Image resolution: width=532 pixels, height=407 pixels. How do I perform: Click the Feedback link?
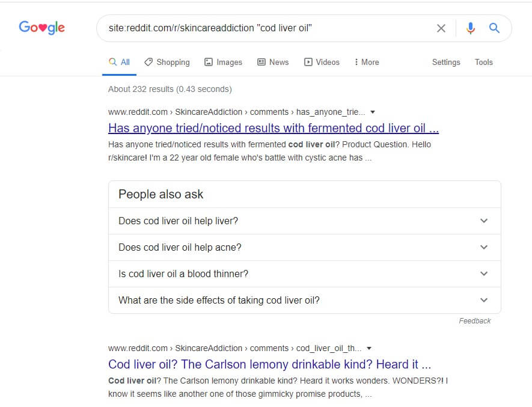point(475,321)
